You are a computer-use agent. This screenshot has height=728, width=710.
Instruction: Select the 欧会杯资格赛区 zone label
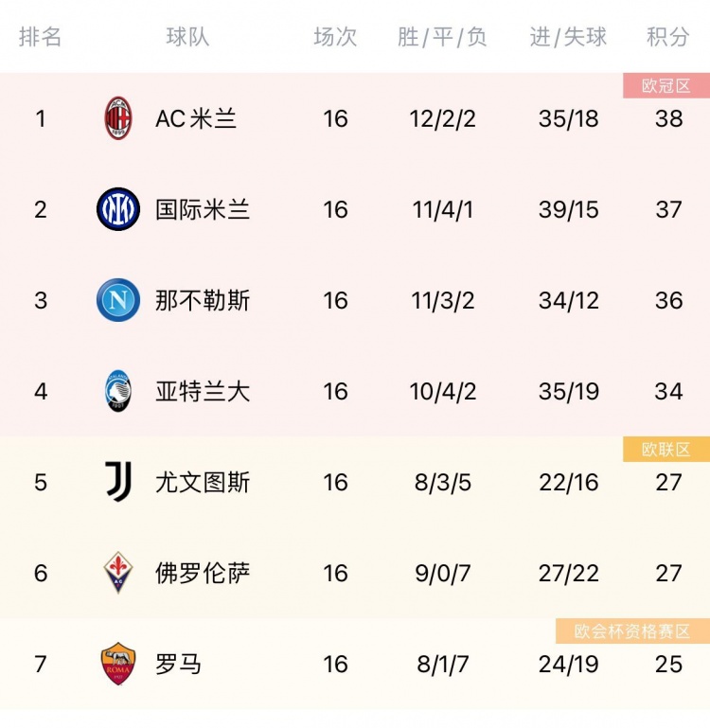[632, 630]
